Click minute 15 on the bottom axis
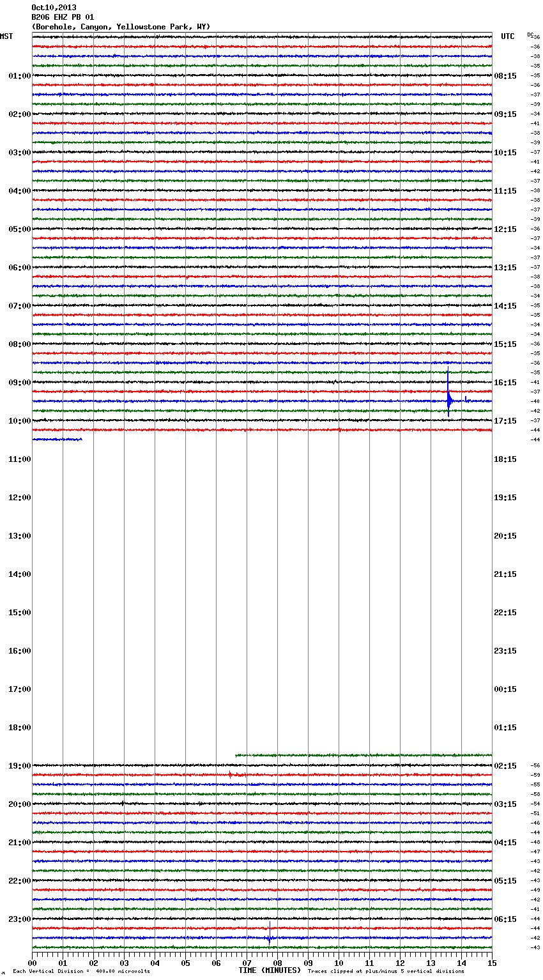The width and height of the screenshot is (543, 980). (492, 963)
